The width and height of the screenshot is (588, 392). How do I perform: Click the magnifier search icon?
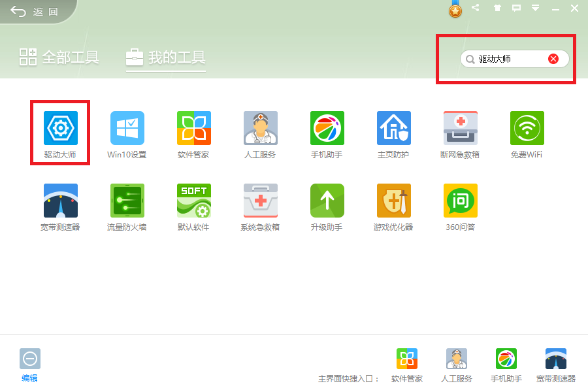[x=470, y=59]
